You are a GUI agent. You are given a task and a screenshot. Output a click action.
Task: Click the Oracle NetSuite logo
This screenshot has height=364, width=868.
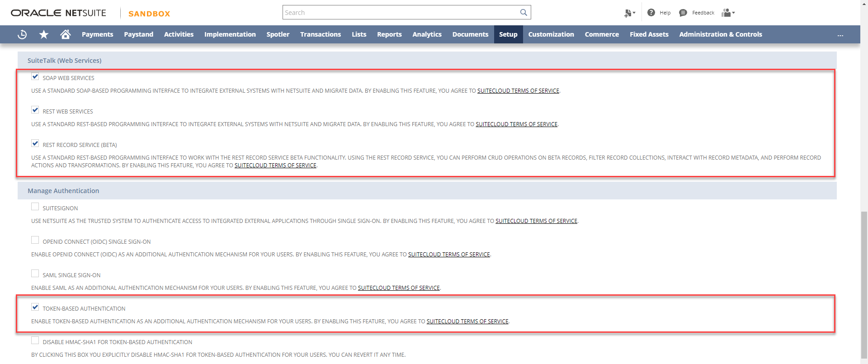pos(58,13)
